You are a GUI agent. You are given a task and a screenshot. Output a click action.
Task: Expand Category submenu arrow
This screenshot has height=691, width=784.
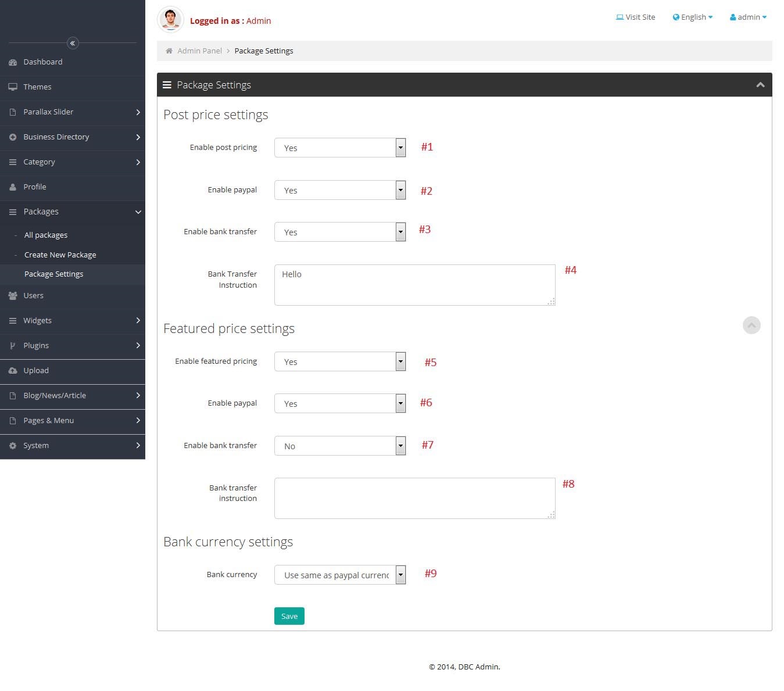coord(138,162)
